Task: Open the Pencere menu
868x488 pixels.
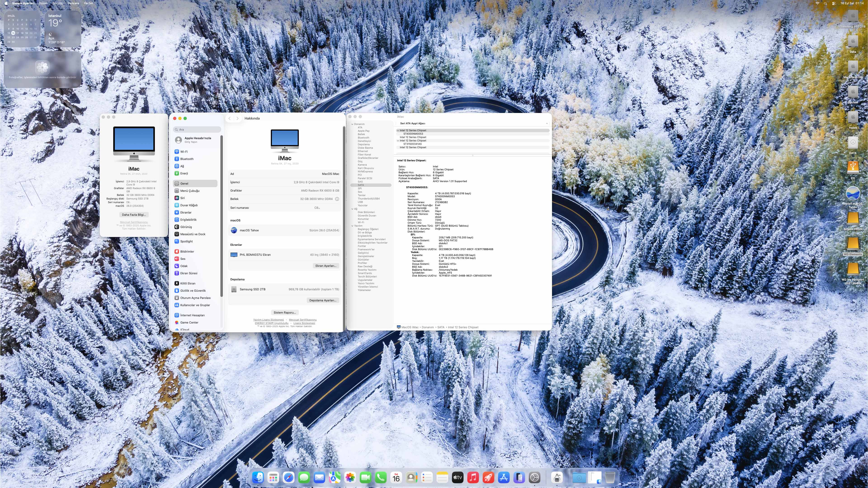Action: point(73,3)
